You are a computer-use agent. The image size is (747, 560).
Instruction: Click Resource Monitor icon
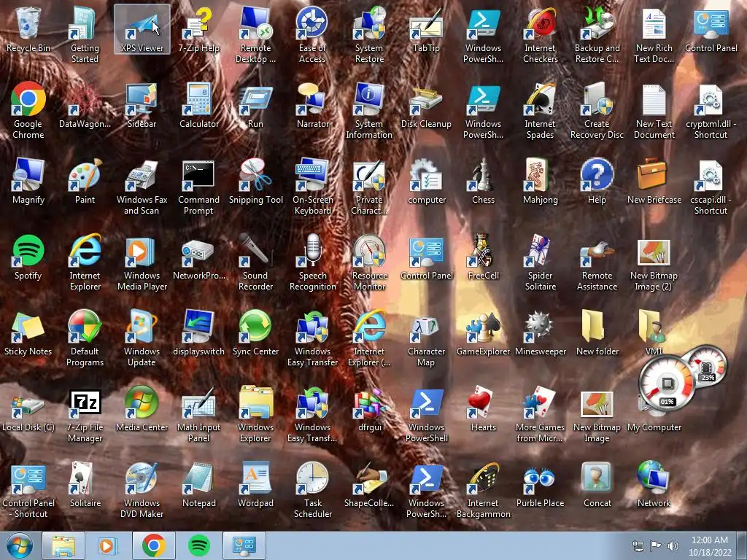[x=369, y=262]
